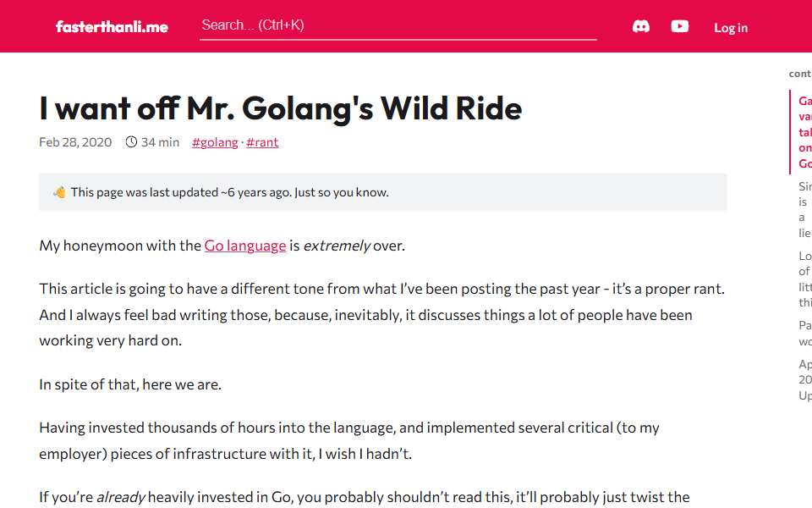The image size is (812, 508).
Task: Follow the Go language hyperlink
Action: coord(245,246)
